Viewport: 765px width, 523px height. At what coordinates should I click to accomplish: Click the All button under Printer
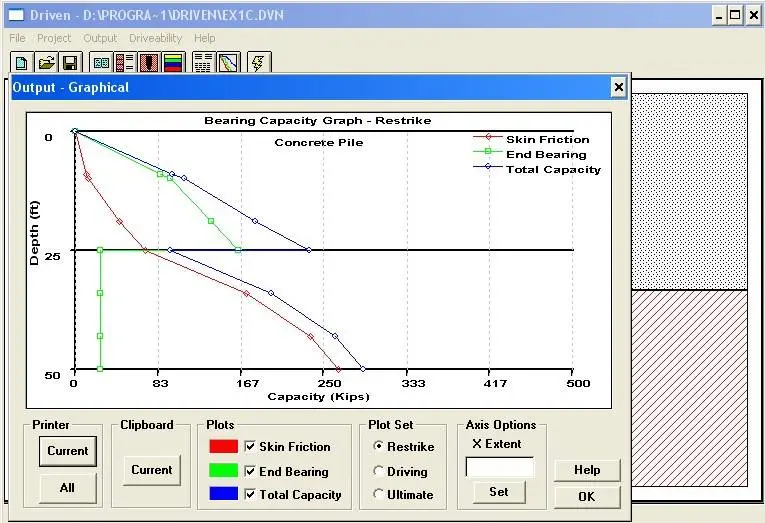coord(68,488)
